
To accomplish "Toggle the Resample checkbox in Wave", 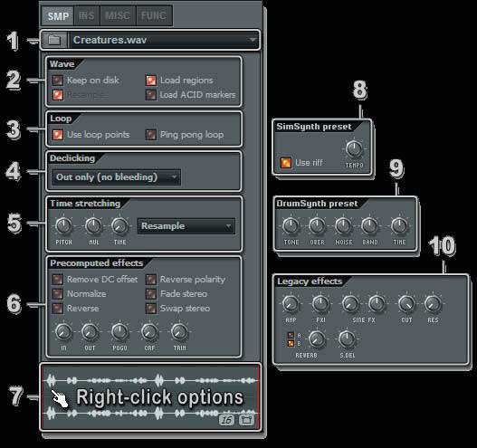I will tap(58, 95).
